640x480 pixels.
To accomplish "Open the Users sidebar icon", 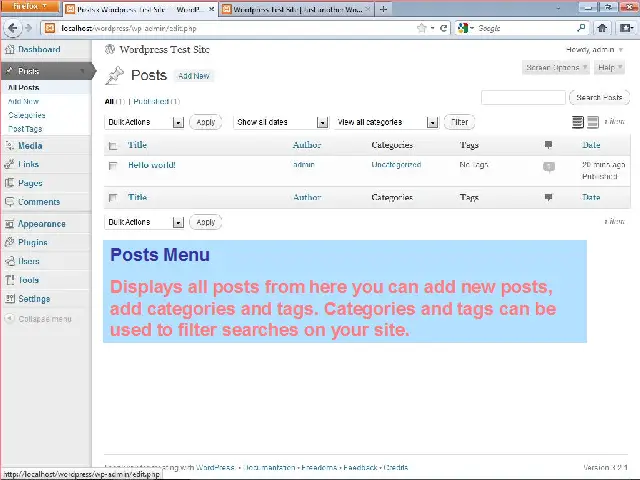I will click(x=9, y=261).
